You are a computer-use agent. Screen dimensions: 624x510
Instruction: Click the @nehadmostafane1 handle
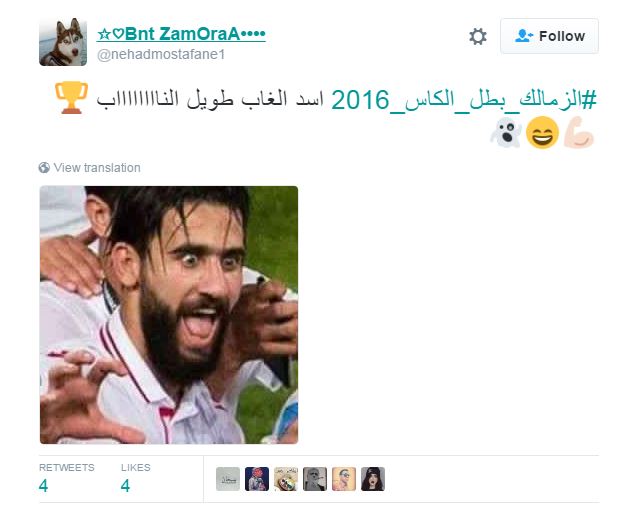(161, 55)
